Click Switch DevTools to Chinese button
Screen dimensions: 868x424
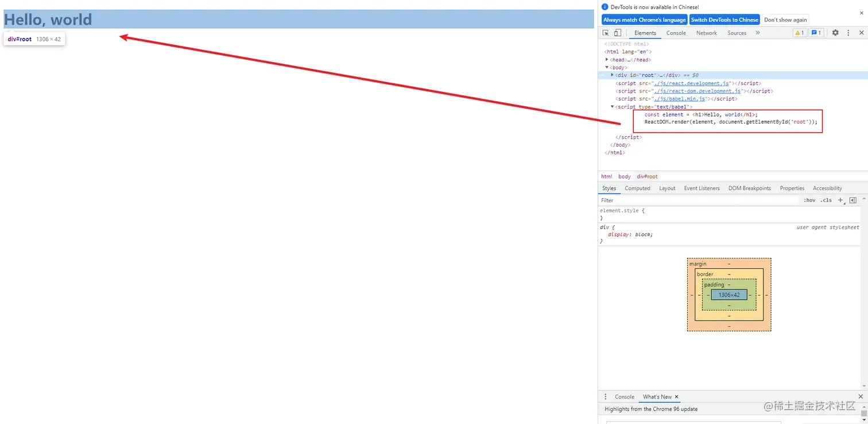[724, 20]
